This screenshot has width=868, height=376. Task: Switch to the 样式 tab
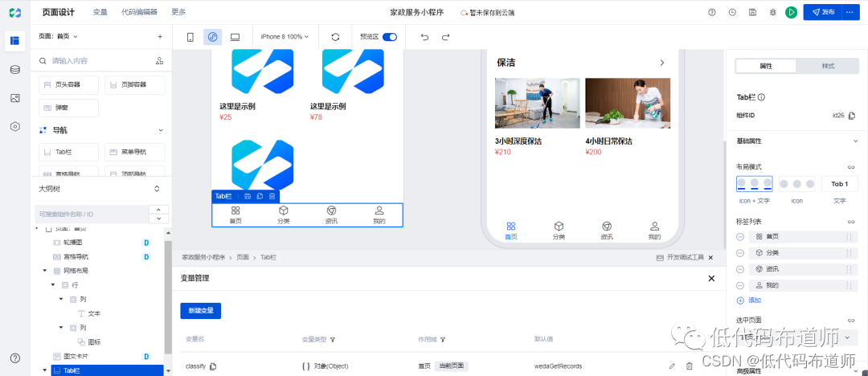point(828,66)
